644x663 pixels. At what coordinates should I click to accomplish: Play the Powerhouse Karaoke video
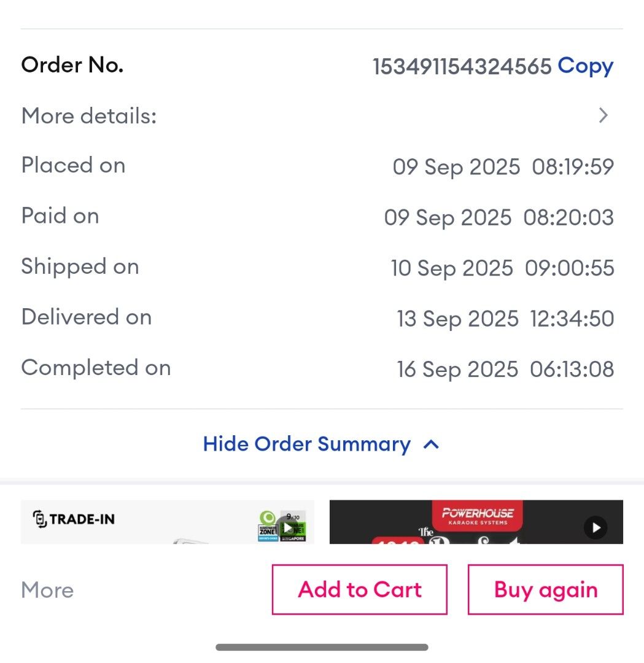click(595, 527)
